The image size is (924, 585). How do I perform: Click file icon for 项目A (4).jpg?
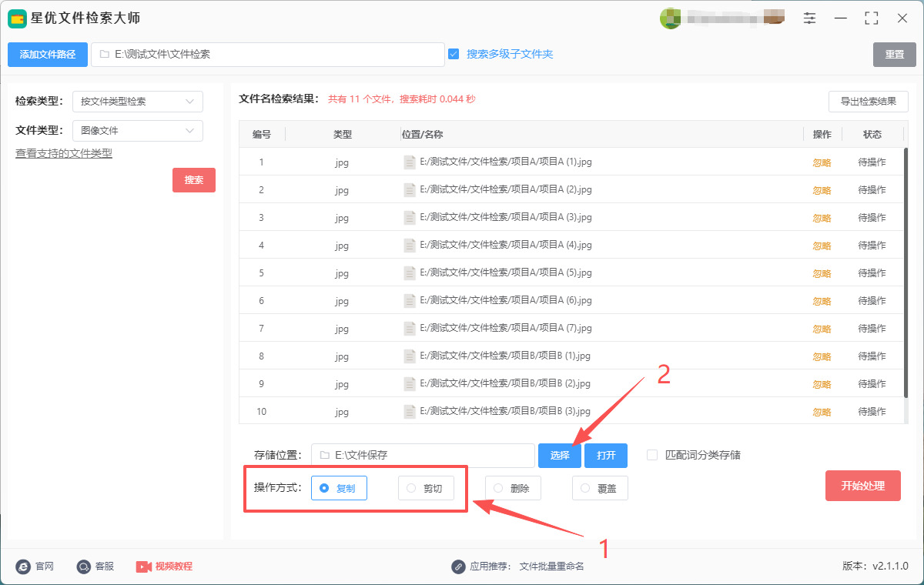coord(410,246)
